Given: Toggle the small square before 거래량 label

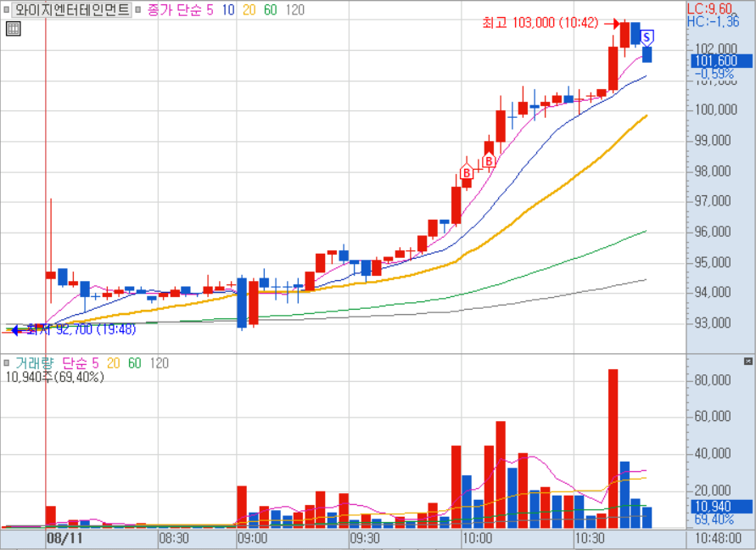Looking at the screenshot, I should tap(8, 363).
